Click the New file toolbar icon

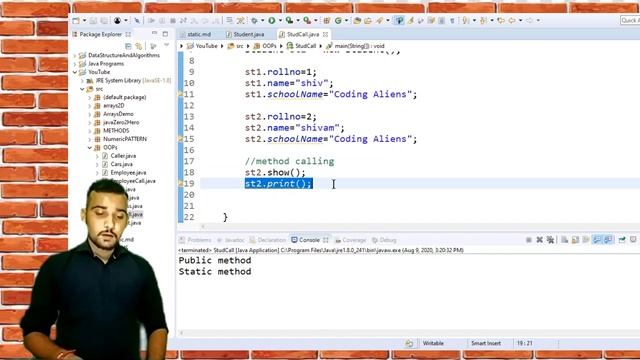(x=76, y=20)
